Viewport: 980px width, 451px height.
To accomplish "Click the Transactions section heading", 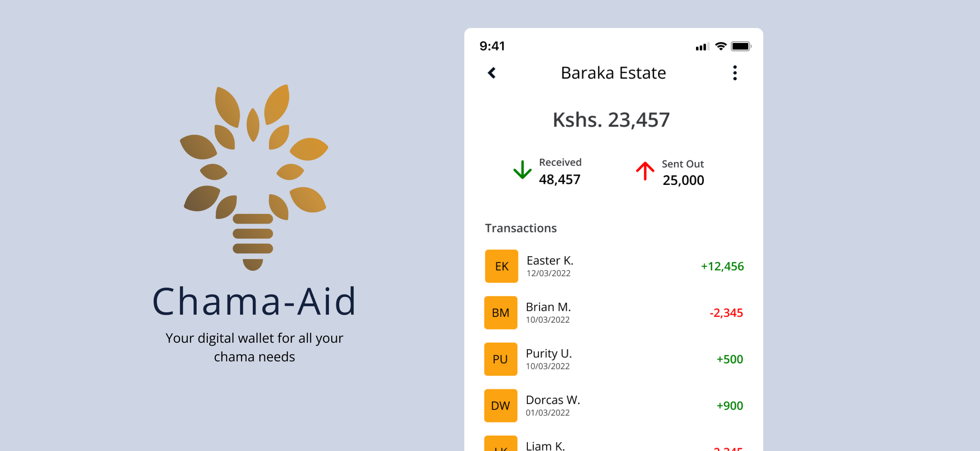I will tap(521, 228).
